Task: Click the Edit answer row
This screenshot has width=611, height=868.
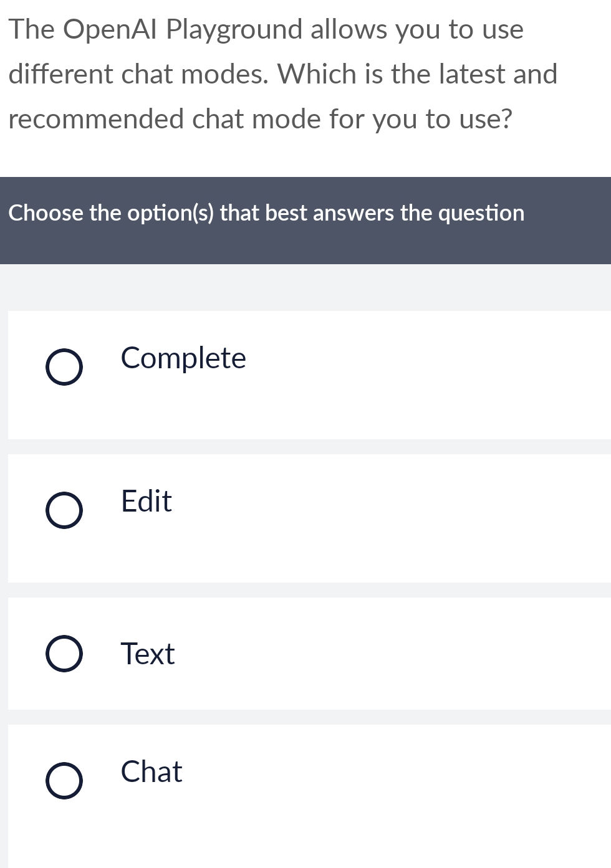Action: tap(305, 518)
